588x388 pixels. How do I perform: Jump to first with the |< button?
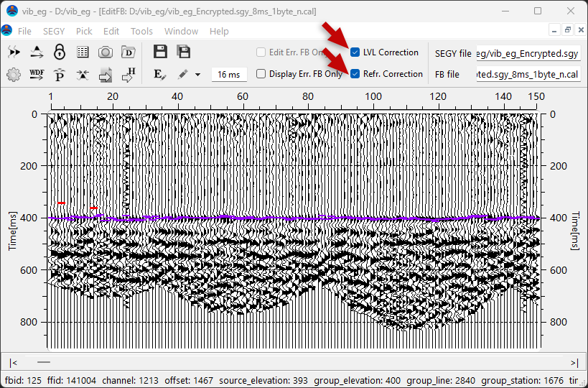14,363
